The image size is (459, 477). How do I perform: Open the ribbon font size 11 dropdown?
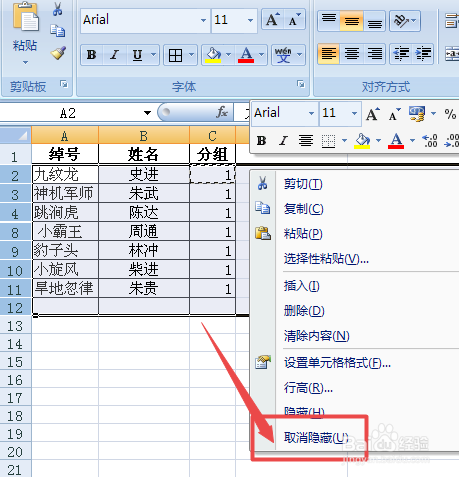pos(250,20)
